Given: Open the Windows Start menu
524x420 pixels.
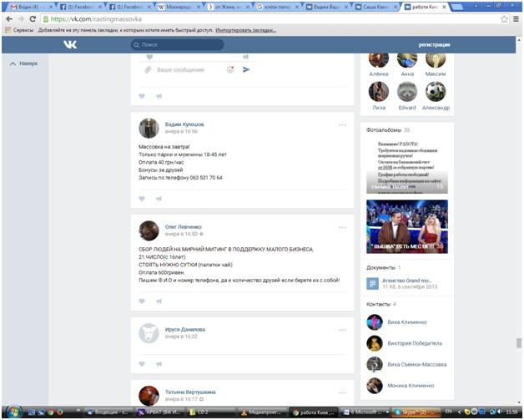Looking at the screenshot, I should click(13, 412).
